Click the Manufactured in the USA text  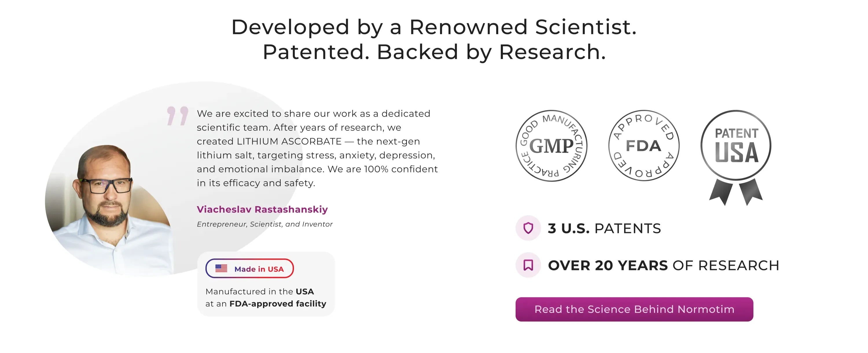260,291
